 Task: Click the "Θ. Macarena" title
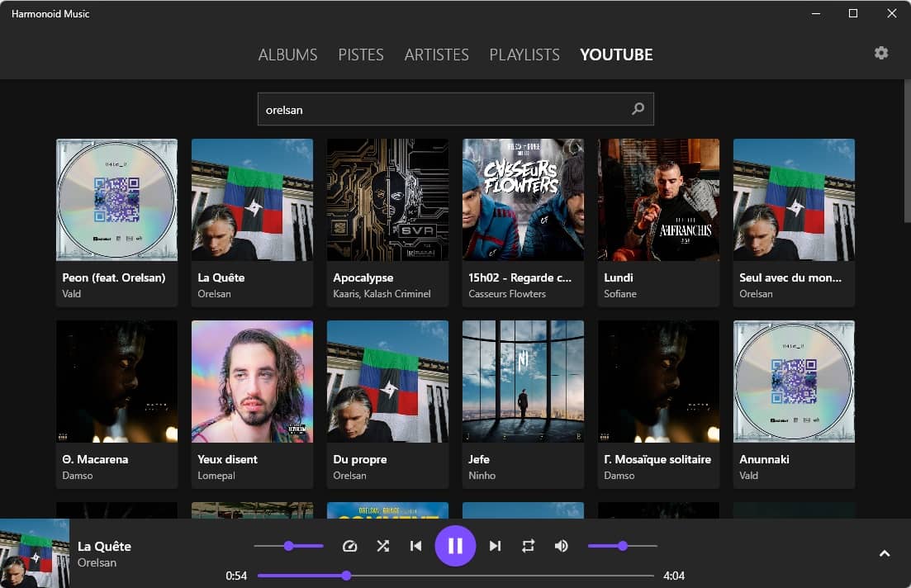coord(95,459)
